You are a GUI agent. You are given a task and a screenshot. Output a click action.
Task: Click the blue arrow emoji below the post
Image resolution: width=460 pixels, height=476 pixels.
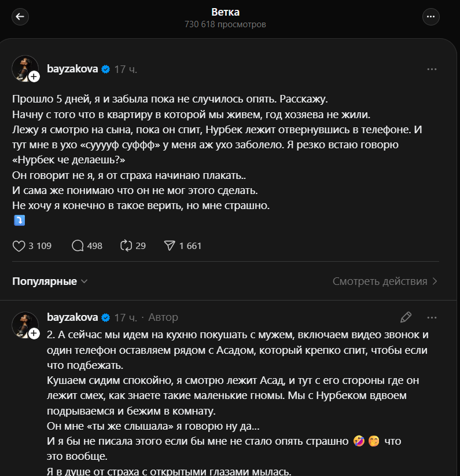tap(19, 221)
